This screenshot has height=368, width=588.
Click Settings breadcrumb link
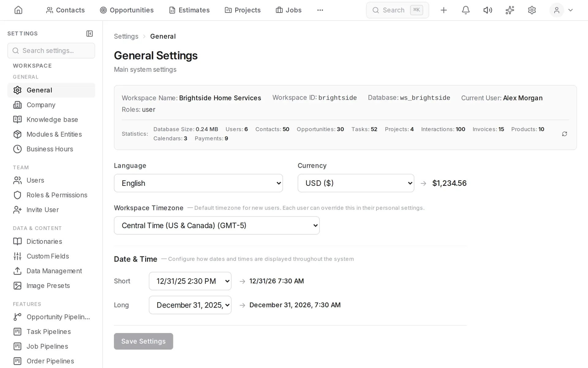(x=126, y=36)
